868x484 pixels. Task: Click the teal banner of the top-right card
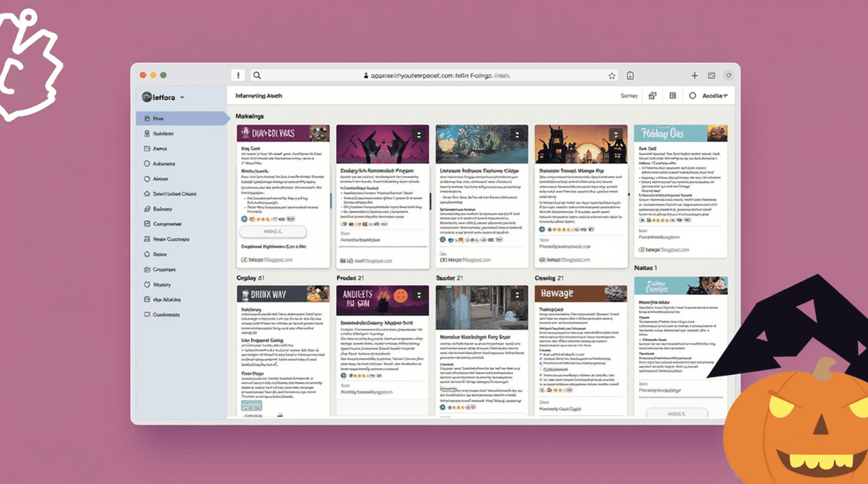681,133
